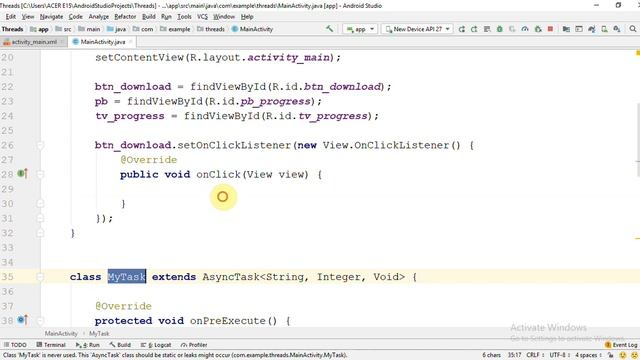Image resolution: width=640 pixels, height=360 pixels.
Task: Open the View menu
Action: [x=28, y=17]
